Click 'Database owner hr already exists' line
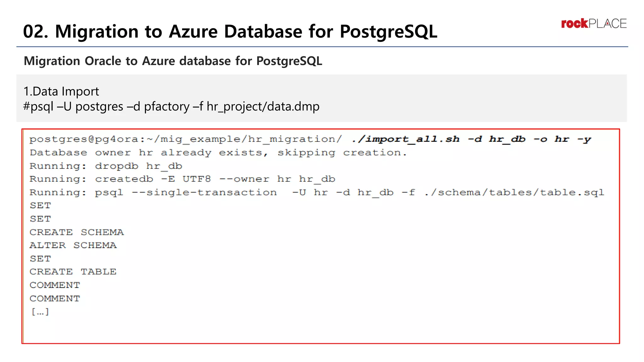Screen dimensions: 644x362 point(218,153)
